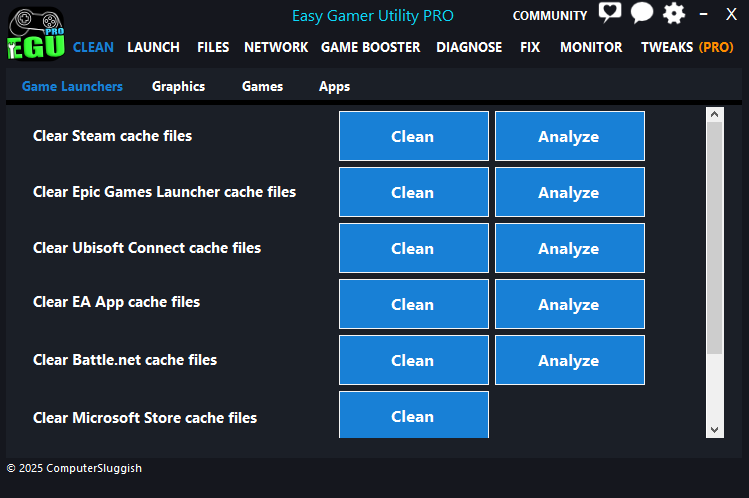
Task: Click the COMMUNITY link
Action: tap(549, 15)
